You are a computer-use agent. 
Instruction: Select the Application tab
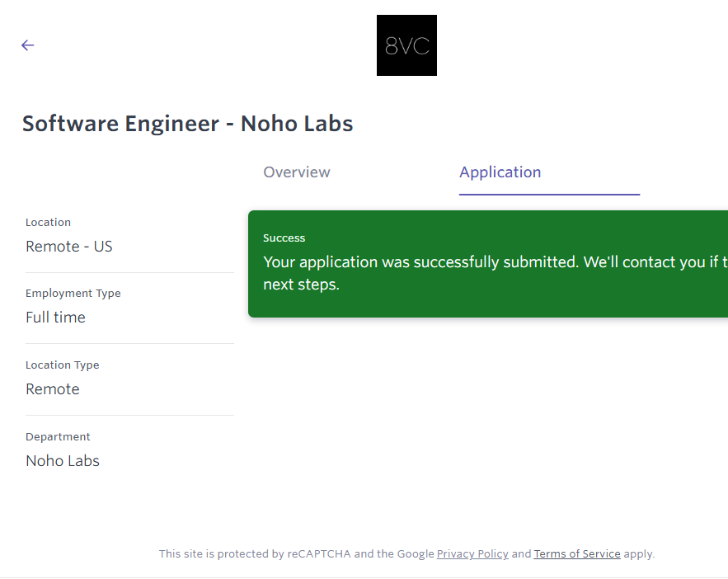point(500,172)
